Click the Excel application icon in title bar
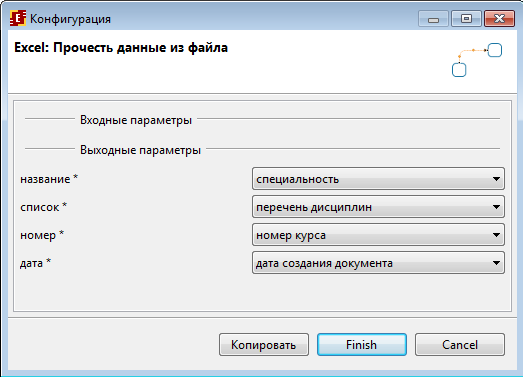The image size is (523, 377). pos(18,18)
